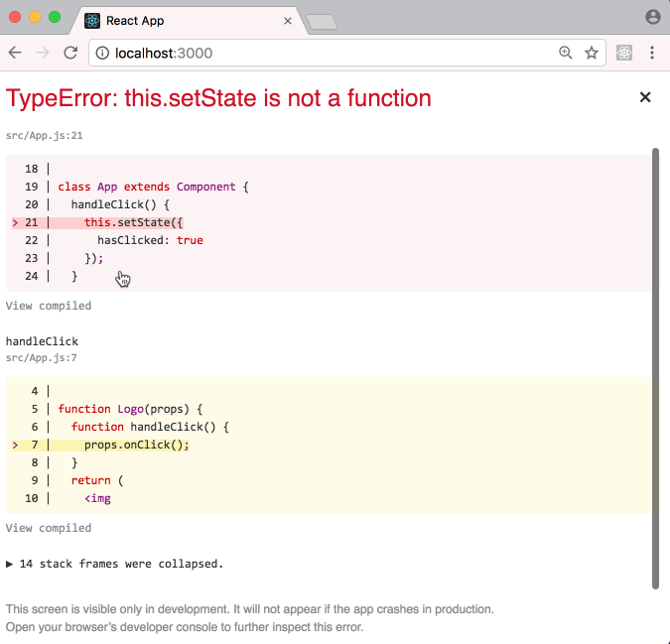Click the line 'function Logo(props) {'
The height and width of the screenshot is (644, 670).
pos(130,409)
